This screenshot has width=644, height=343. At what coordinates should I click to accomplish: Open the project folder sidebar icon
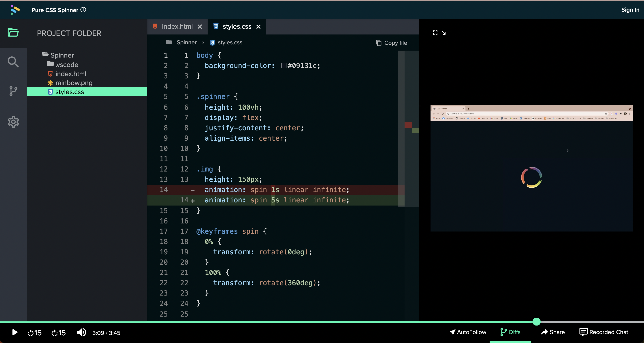[13, 32]
